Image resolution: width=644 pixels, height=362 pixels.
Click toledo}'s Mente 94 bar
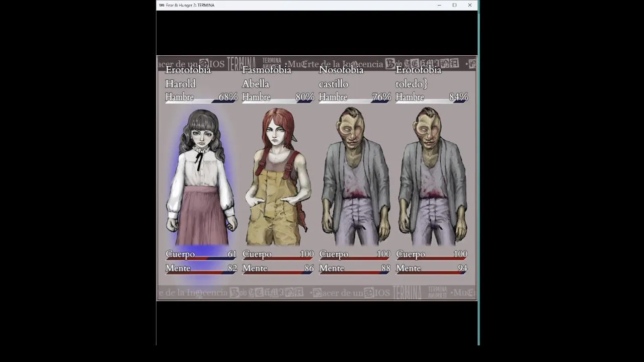pos(432,269)
